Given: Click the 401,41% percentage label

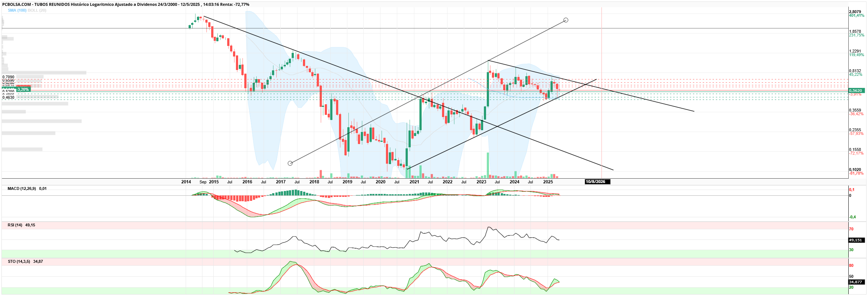Looking at the screenshot, I should tap(856, 15).
